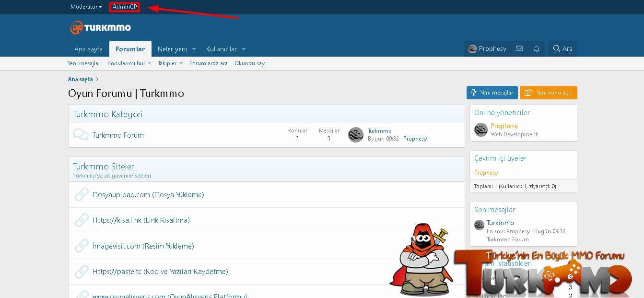Open the İmagevisit.com forum link
The height and width of the screenshot is (298, 644).
pyautogui.click(x=143, y=246)
